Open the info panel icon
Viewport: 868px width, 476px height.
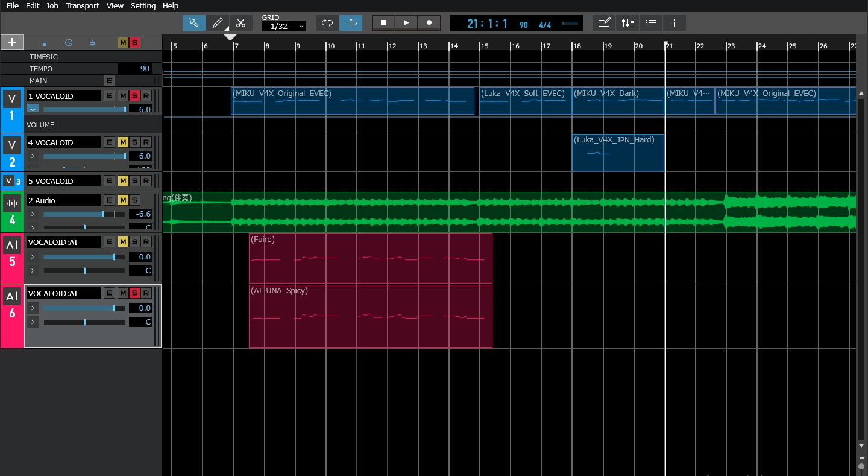pyautogui.click(x=675, y=23)
